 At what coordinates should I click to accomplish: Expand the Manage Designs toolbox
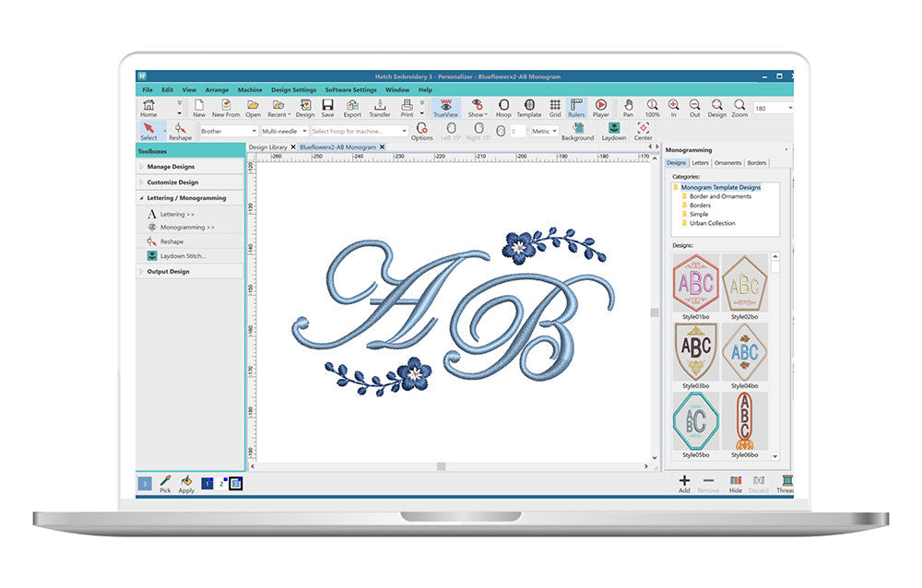point(171,167)
